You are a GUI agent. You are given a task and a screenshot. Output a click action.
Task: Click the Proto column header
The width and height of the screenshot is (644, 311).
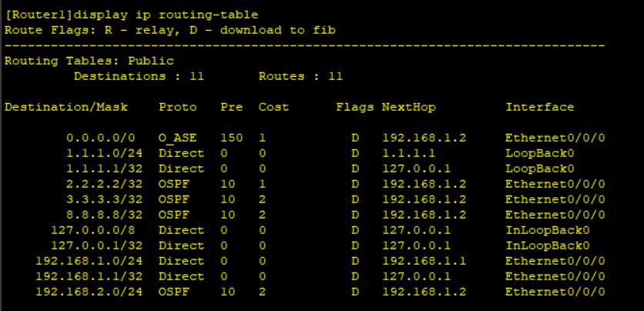(177, 108)
